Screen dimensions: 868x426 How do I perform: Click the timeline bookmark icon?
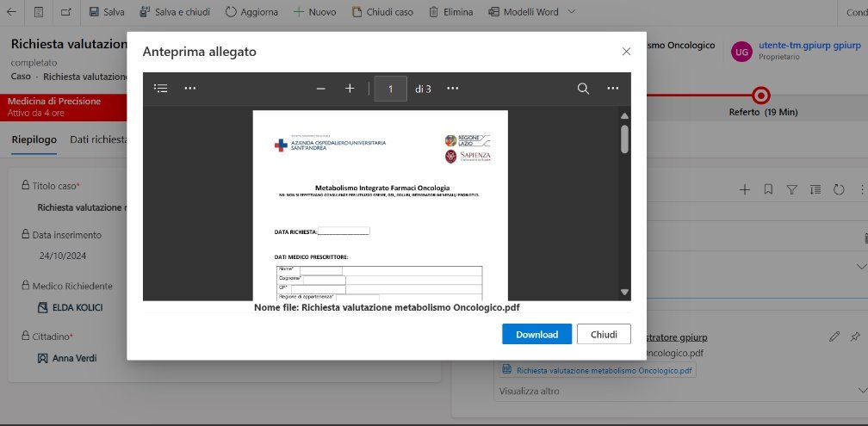[x=768, y=189]
